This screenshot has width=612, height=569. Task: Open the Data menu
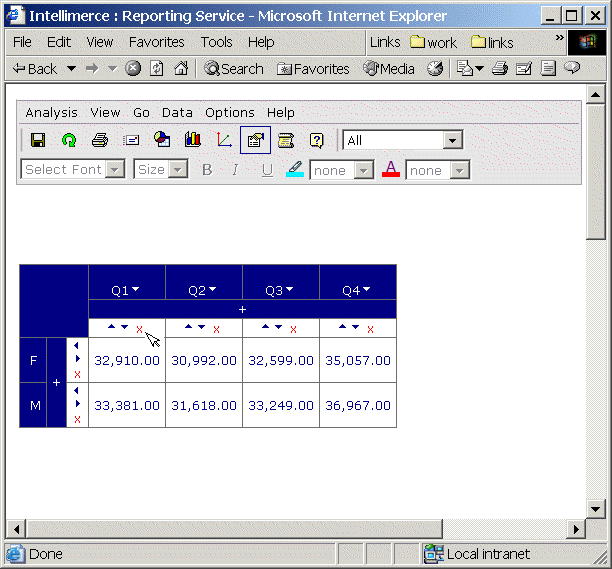[x=177, y=113]
